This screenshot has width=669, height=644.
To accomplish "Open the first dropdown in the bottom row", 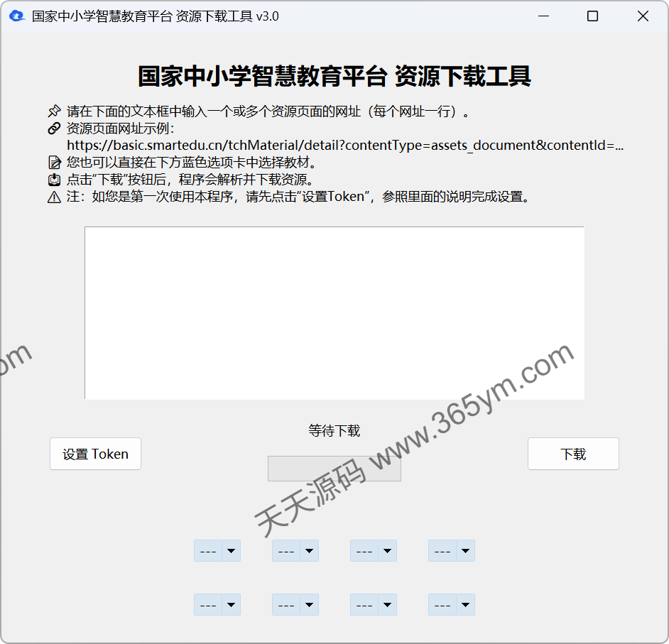I will 217,604.
